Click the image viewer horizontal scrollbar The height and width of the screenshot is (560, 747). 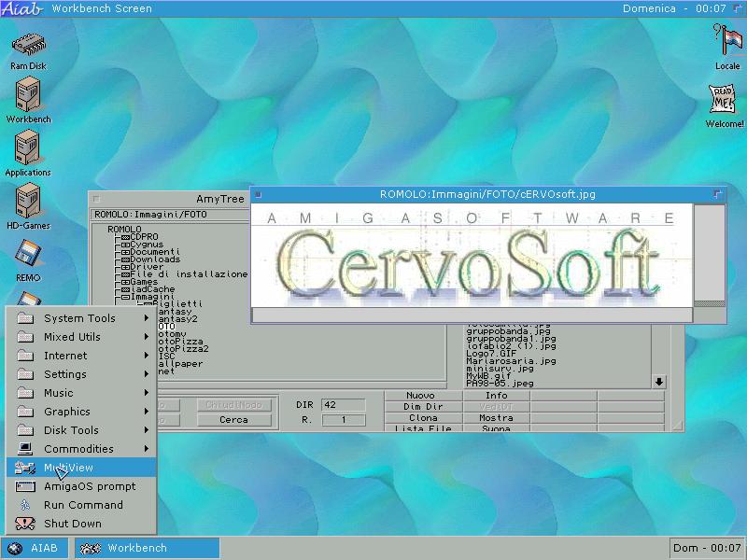tap(472, 315)
